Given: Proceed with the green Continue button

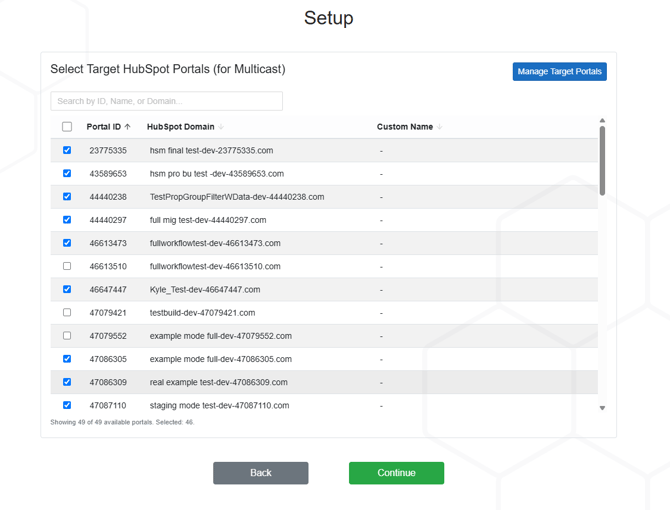Looking at the screenshot, I should point(396,473).
